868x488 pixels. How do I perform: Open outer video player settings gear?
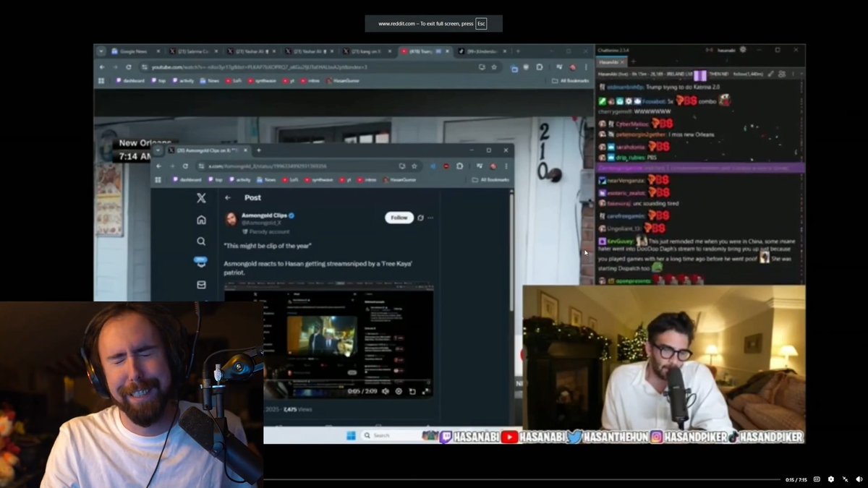(830, 479)
